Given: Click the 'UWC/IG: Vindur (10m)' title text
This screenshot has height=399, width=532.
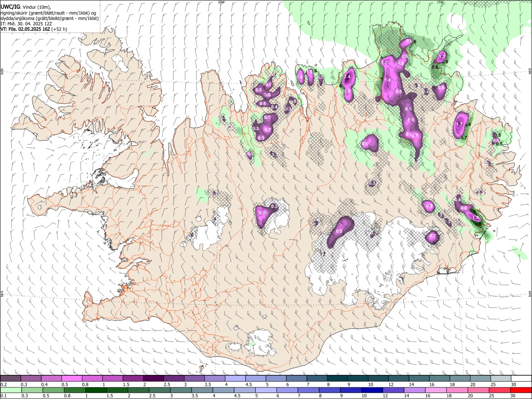Looking at the screenshot, I should [x=26, y=7].
